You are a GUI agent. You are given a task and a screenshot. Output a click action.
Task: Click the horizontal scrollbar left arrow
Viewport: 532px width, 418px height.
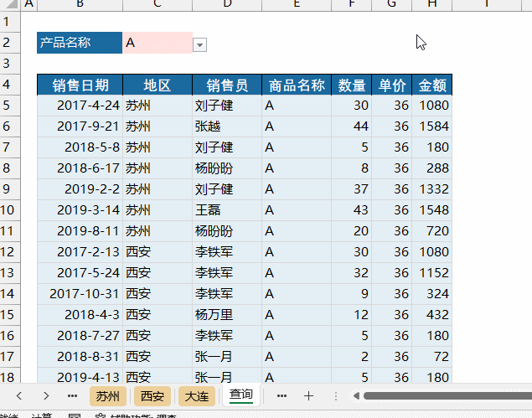356,395
